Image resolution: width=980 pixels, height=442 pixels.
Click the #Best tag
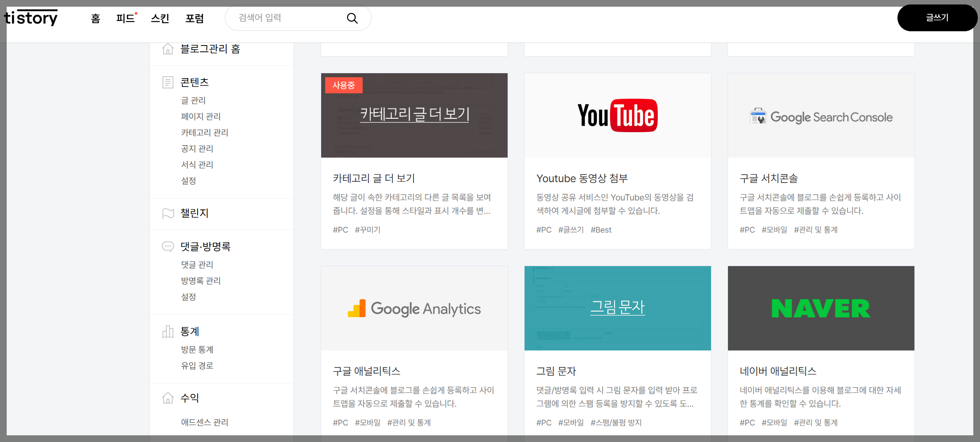pos(601,230)
